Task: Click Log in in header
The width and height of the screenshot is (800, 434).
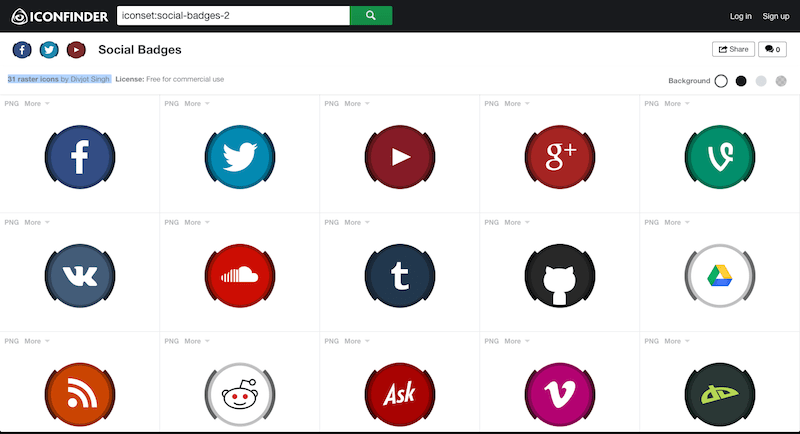Action: [741, 16]
